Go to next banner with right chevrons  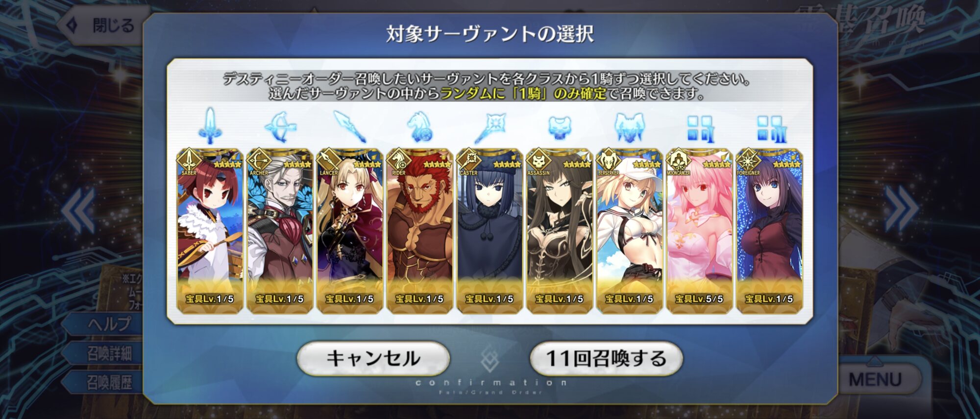[902, 209]
